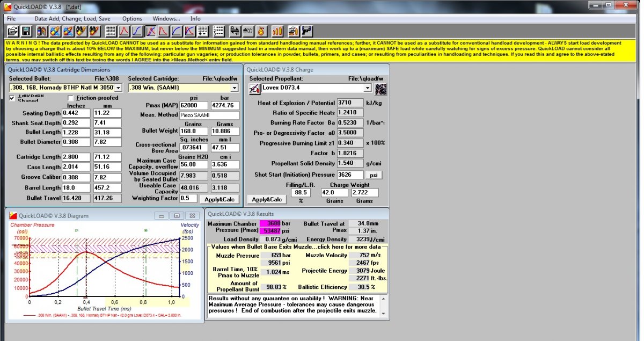This screenshot has height=341, width=644.
Task: Expand the Selected Propellant dropdown
Action: [x=367, y=88]
